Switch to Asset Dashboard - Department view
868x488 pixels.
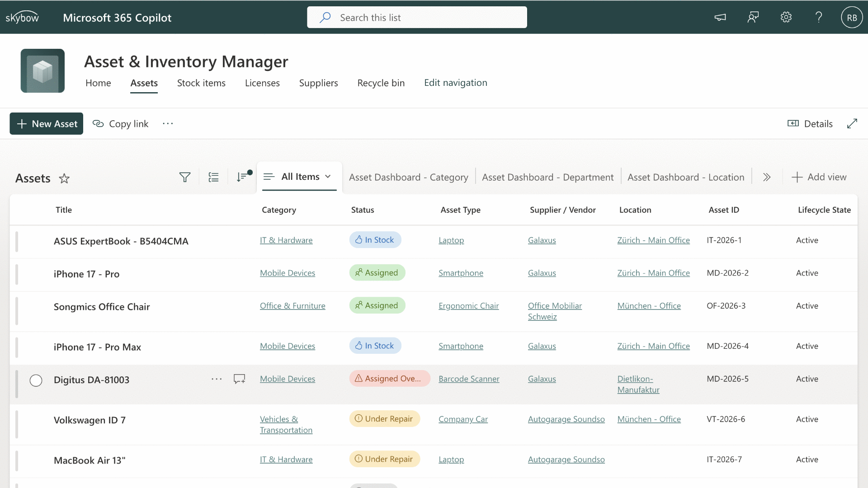click(x=548, y=177)
